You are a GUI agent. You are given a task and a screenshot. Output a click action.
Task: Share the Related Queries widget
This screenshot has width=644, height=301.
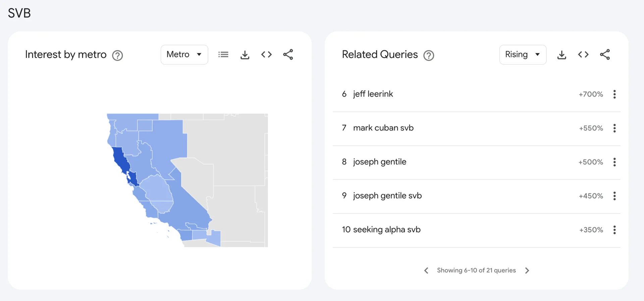point(605,55)
